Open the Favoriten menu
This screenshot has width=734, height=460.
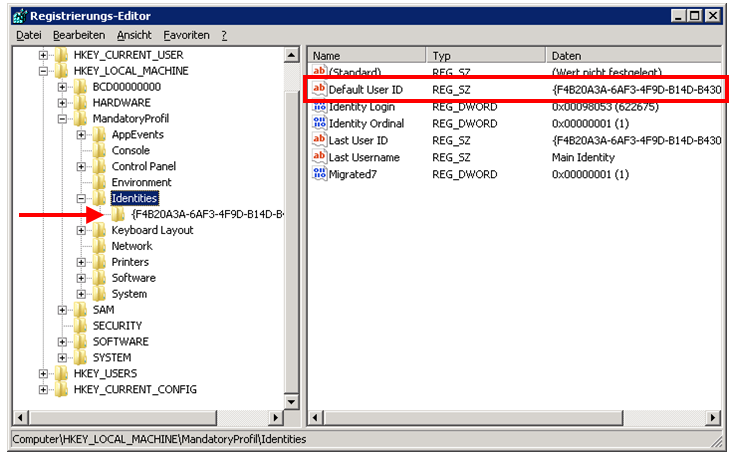pyautogui.click(x=187, y=35)
